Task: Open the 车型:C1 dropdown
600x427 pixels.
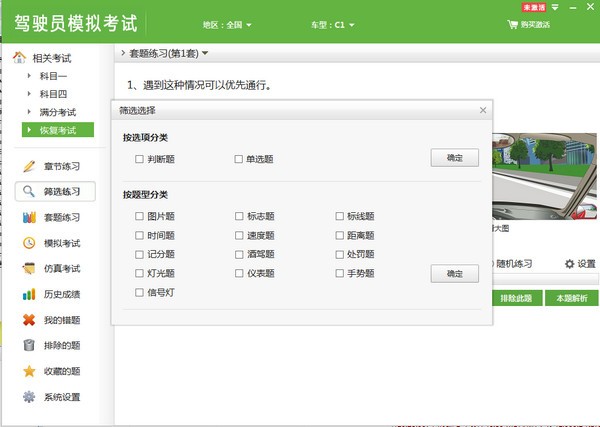Action: pyautogui.click(x=333, y=25)
